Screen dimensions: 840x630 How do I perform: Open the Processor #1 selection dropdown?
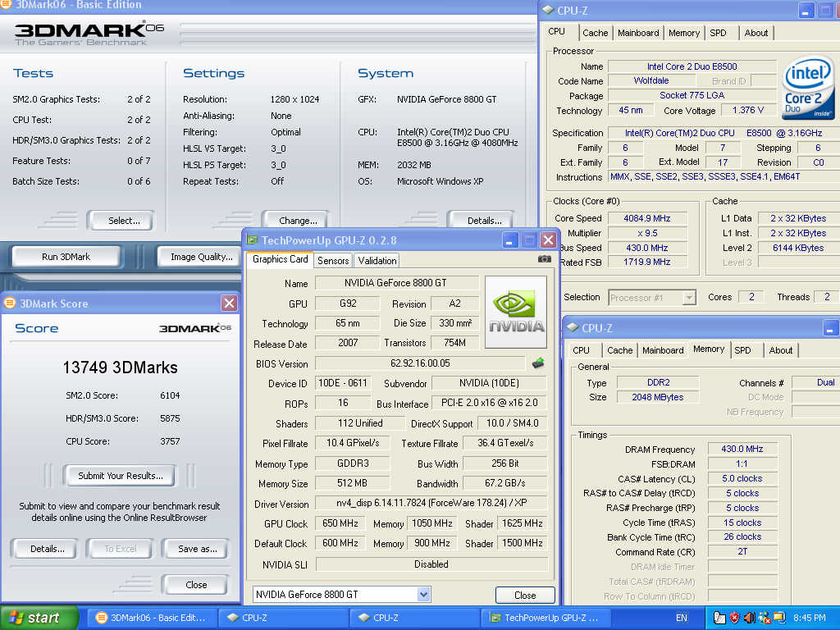click(689, 297)
